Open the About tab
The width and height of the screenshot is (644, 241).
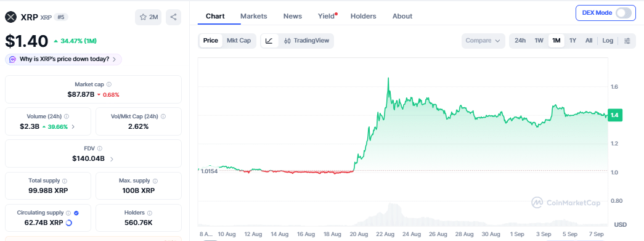point(402,16)
